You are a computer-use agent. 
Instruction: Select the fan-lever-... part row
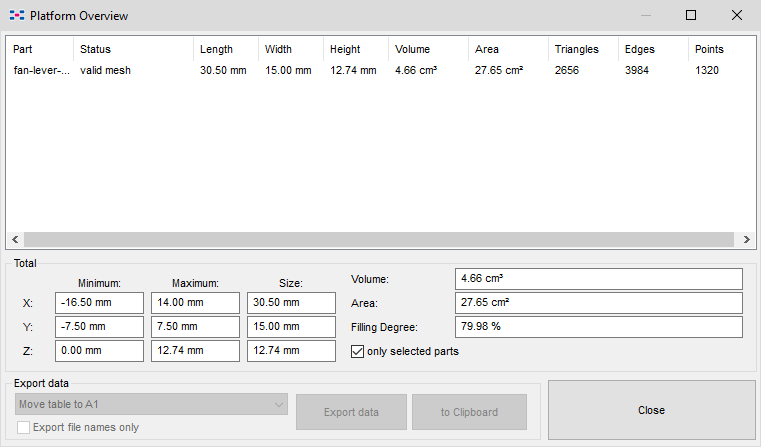(x=381, y=70)
